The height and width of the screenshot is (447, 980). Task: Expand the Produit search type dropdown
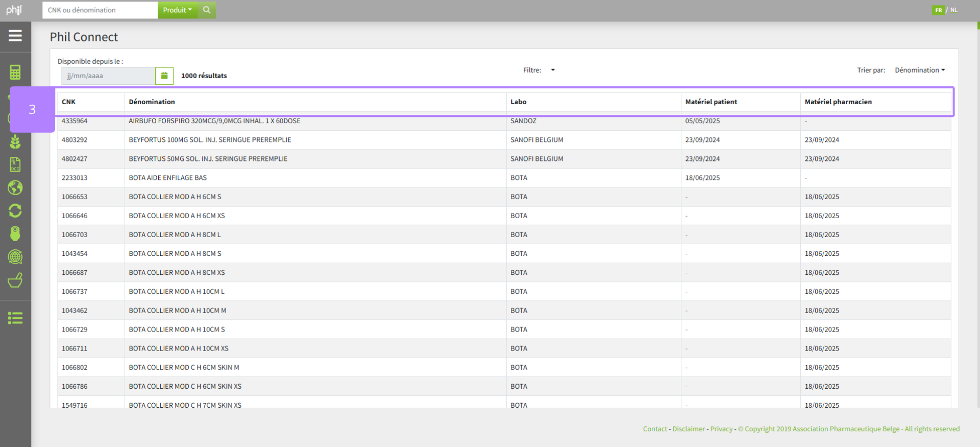(178, 10)
